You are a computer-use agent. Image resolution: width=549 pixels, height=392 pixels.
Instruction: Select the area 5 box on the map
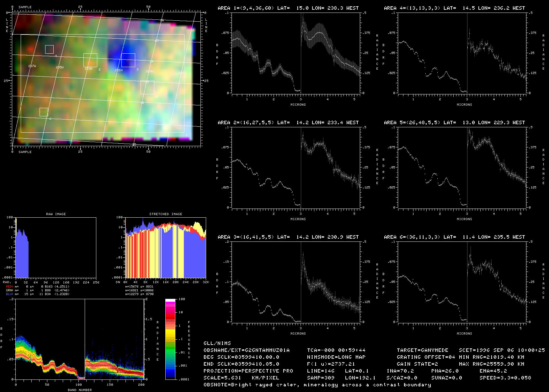147,87
